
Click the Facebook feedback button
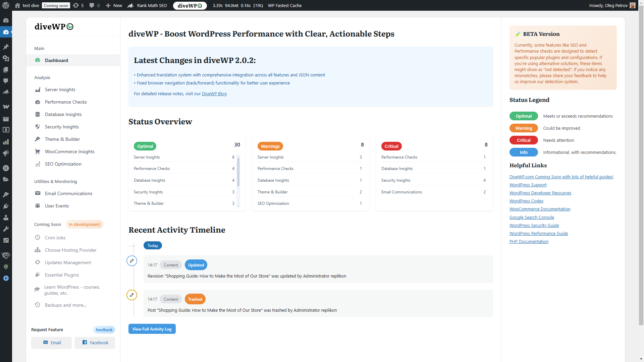[x=95, y=343]
